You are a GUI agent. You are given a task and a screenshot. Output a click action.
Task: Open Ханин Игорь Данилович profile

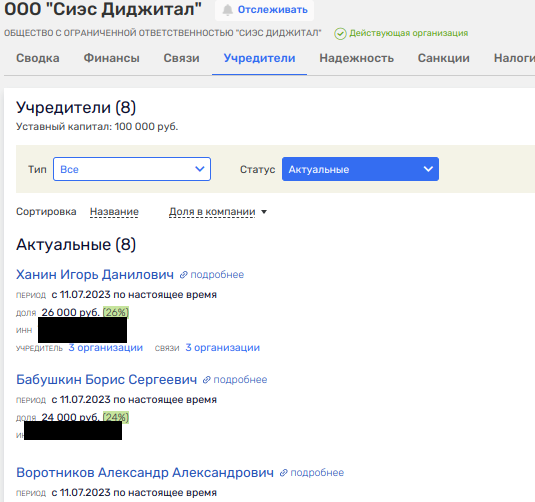pyautogui.click(x=95, y=274)
